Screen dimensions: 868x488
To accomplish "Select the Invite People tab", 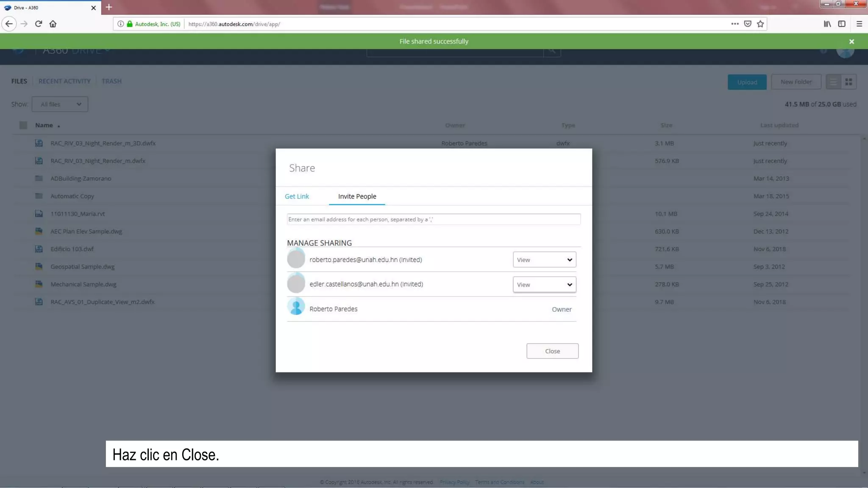I will point(357,196).
